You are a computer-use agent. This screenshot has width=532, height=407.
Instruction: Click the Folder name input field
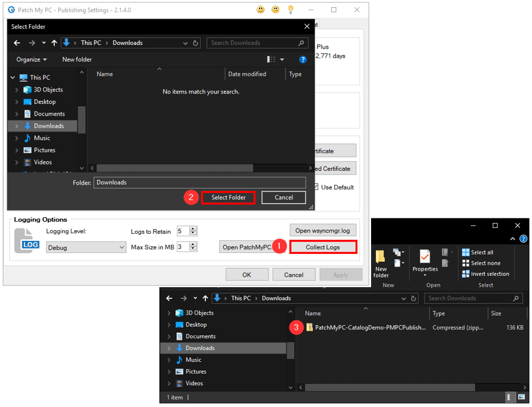click(x=199, y=183)
